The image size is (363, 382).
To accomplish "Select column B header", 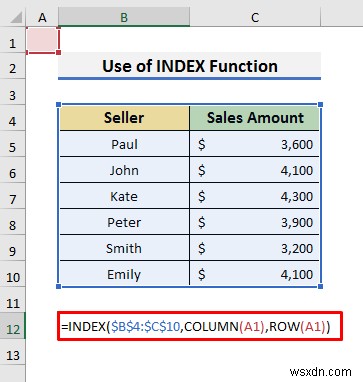I will (124, 17).
